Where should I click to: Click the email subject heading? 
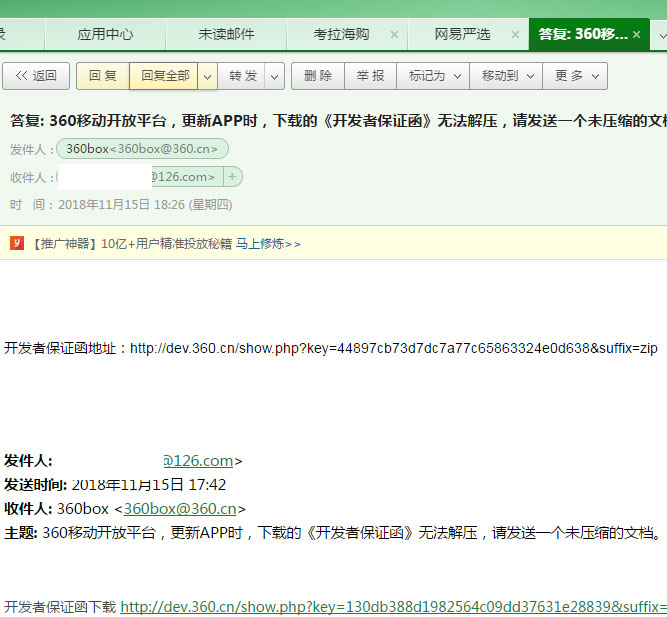(x=338, y=121)
